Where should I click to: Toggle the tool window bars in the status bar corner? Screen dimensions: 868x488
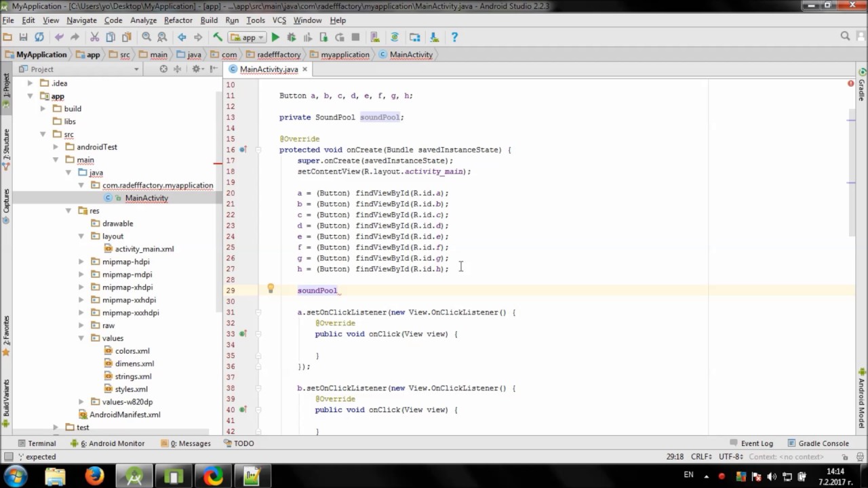click(8, 457)
